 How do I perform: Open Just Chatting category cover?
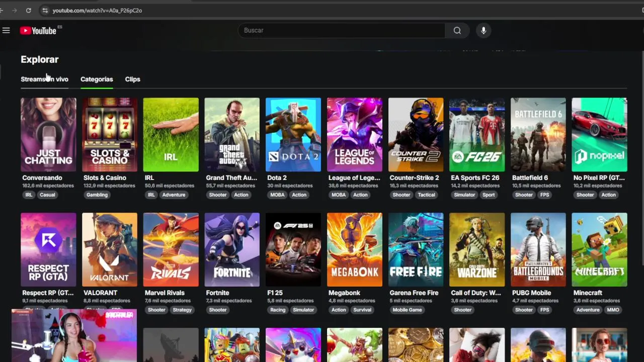[48, 135]
